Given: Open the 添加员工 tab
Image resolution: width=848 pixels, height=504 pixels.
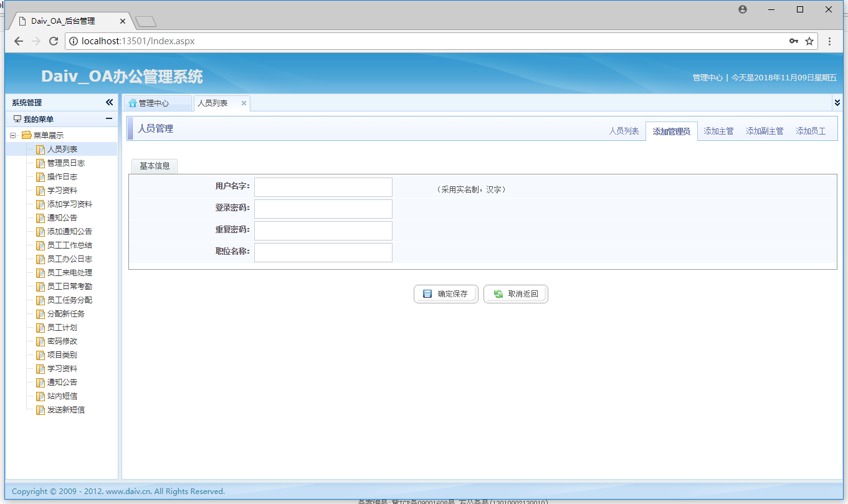Looking at the screenshot, I should coord(811,131).
